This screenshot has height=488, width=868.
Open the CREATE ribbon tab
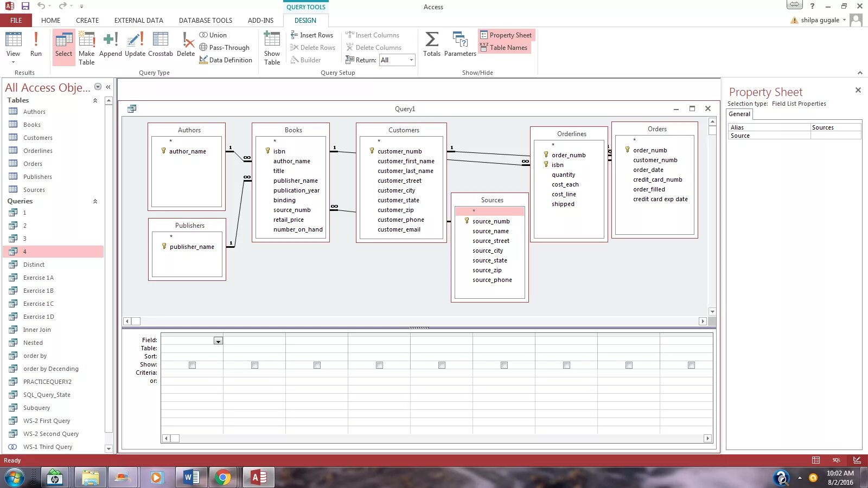click(x=87, y=20)
